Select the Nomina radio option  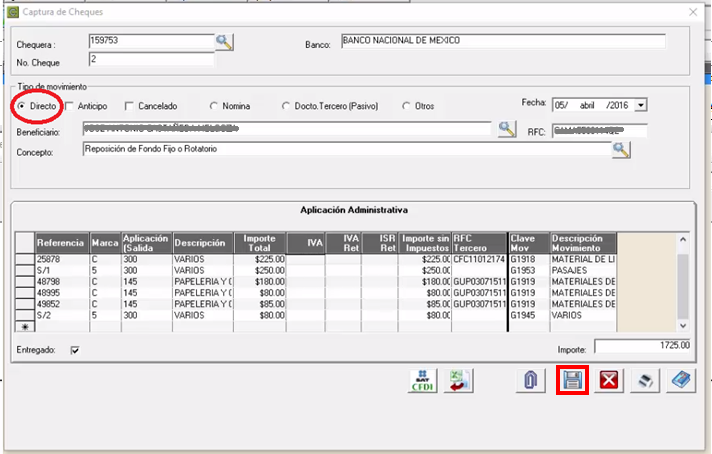(x=214, y=106)
